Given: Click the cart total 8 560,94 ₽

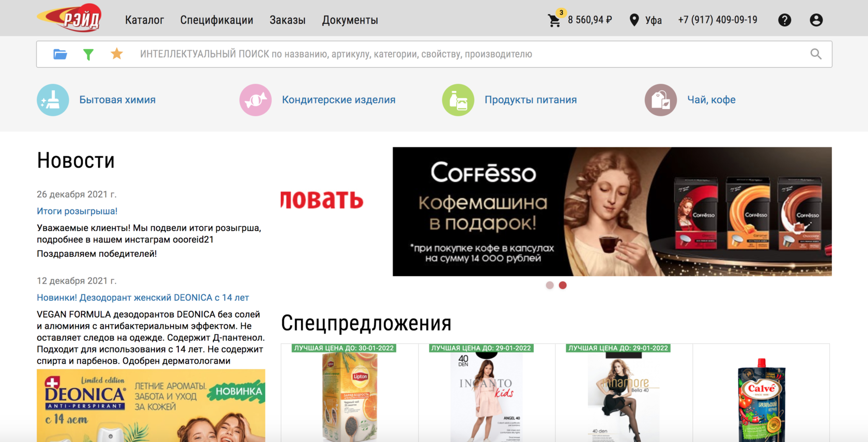Looking at the screenshot, I should [x=590, y=20].
